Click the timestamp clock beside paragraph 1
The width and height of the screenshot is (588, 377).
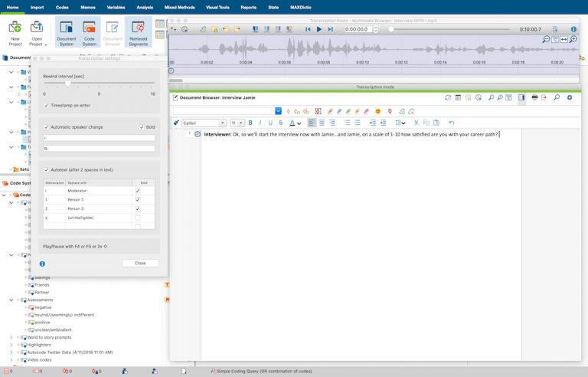pyautogui.click(x=198, y=134)
